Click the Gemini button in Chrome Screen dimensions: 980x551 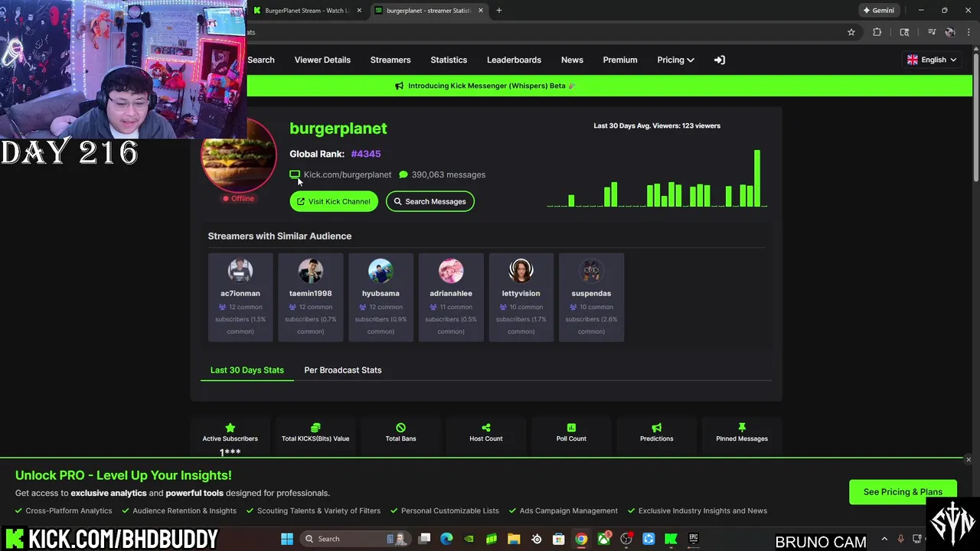click(878, 11)
